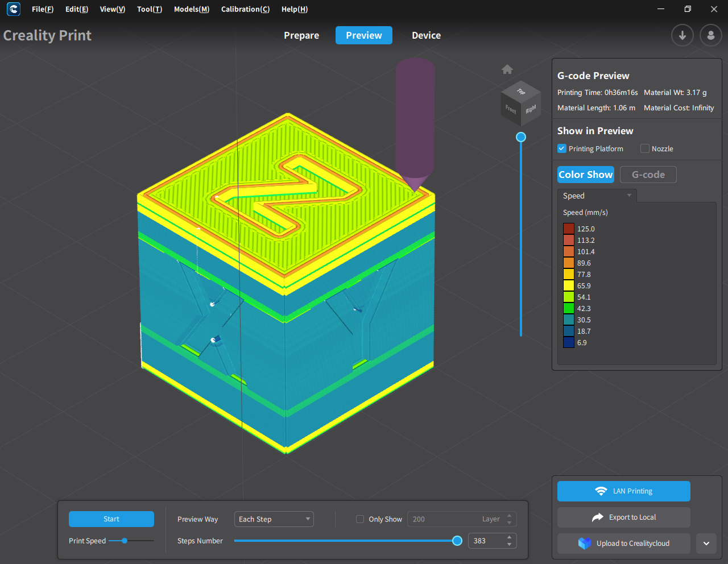Click the Steps Number slider handle
This screenshot has width=728, height=564.
pyautogui.click(x=457, y=541)
